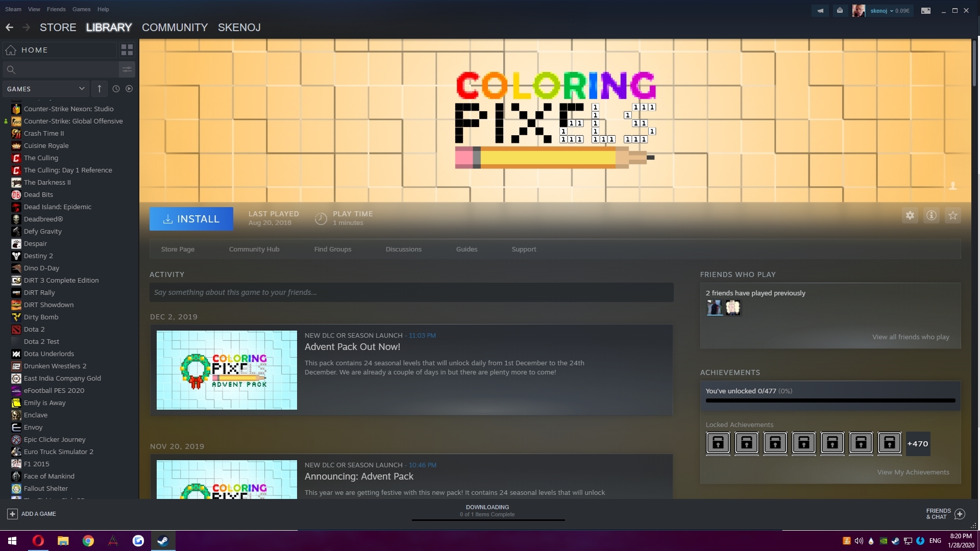The height and width of the screenshot is (551, 980).
Task: Open game info icon
Action: [932, 215]
